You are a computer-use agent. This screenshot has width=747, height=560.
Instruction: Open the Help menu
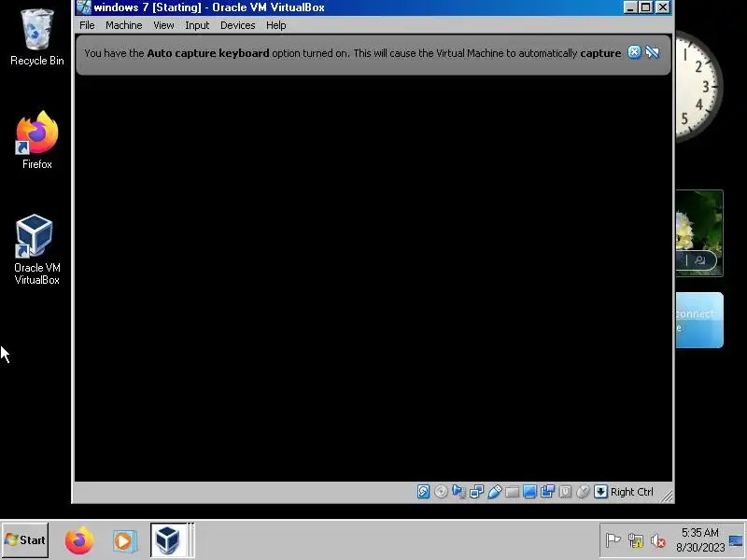275,25
